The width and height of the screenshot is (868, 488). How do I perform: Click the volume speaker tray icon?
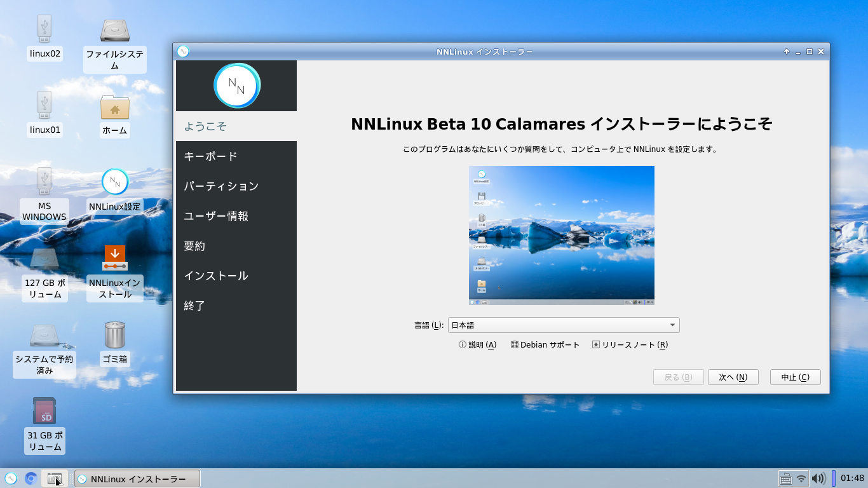click(x=818, y=478)
